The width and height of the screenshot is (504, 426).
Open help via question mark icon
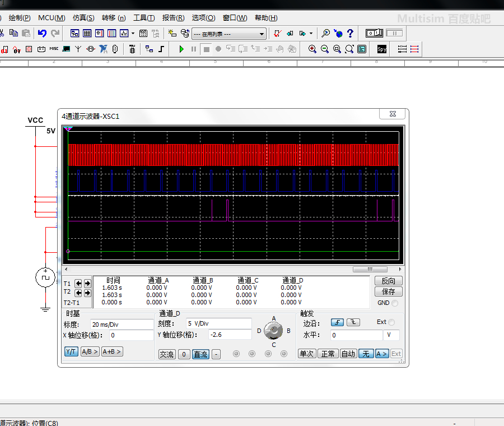coord(351,34)
